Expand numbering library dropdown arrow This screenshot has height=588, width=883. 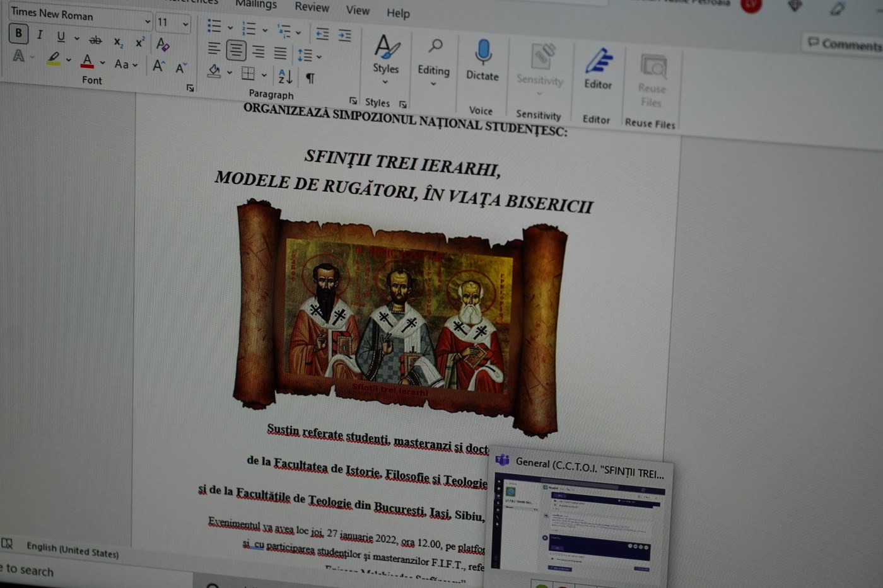click(x=265, y=30)
